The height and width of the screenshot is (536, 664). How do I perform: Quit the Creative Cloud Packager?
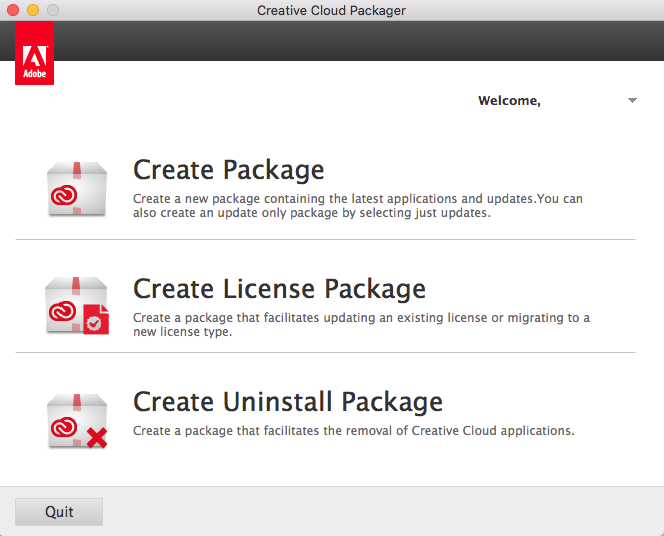59,512
